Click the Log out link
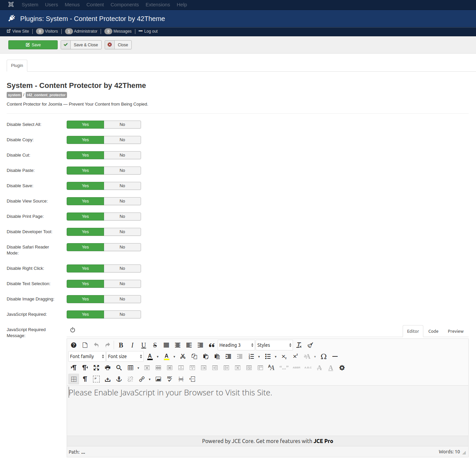Viewport: 476px width, 462px height. (148, 31)
